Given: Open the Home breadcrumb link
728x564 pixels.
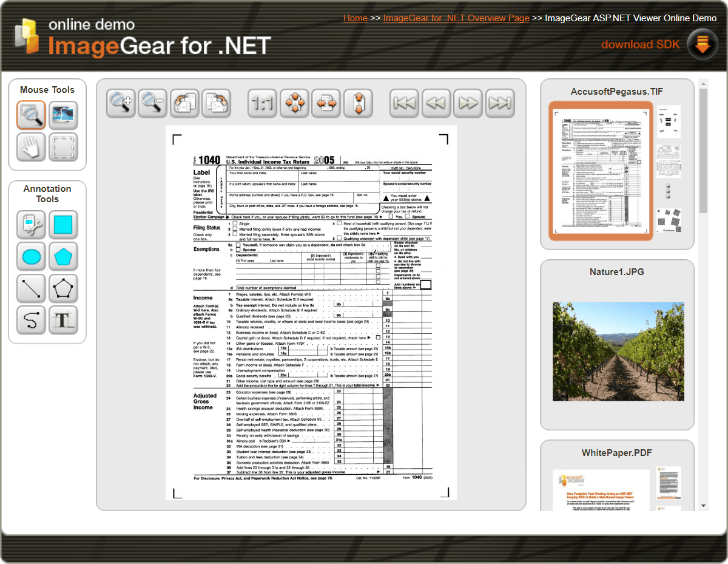Looking at the screenshot, I should click(356, 18).
